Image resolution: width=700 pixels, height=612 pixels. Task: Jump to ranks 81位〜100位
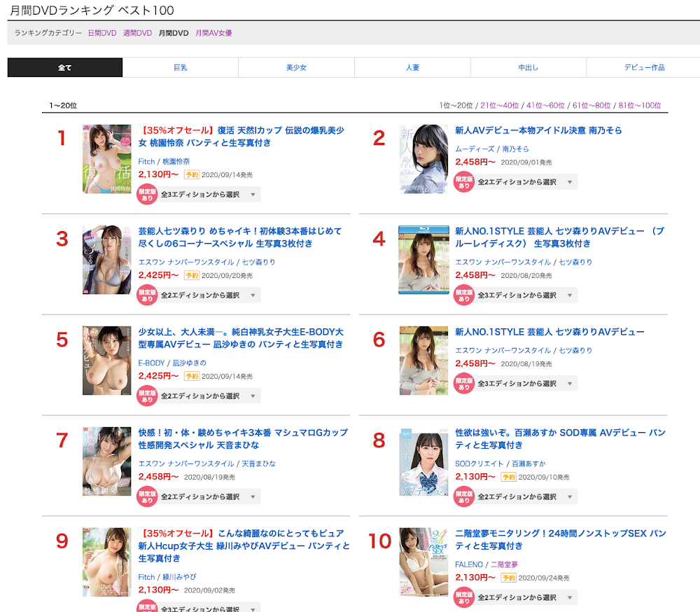[x=640, y=106]
